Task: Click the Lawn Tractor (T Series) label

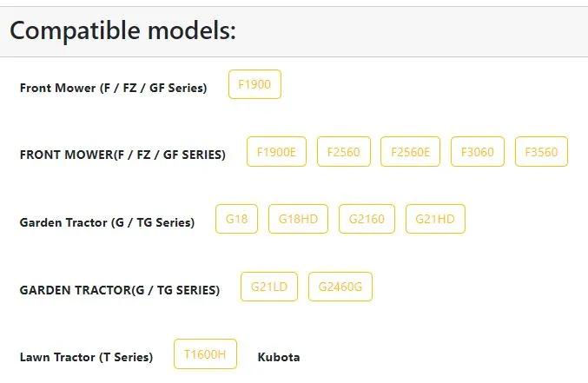Action: click(x=86, y=357)
